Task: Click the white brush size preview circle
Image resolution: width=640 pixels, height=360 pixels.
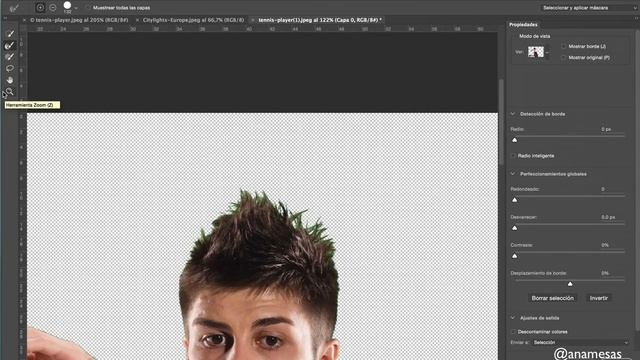Action: (x=67, y=5)
